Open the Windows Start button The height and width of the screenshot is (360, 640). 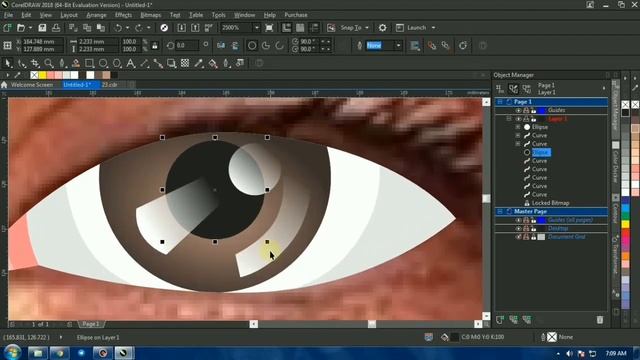12,352
